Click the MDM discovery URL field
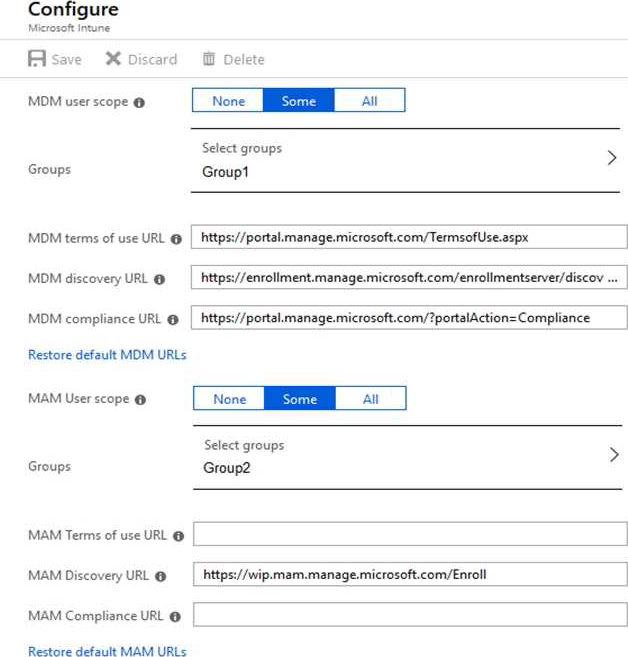The image size is (628, 657). tap(409, 278)
